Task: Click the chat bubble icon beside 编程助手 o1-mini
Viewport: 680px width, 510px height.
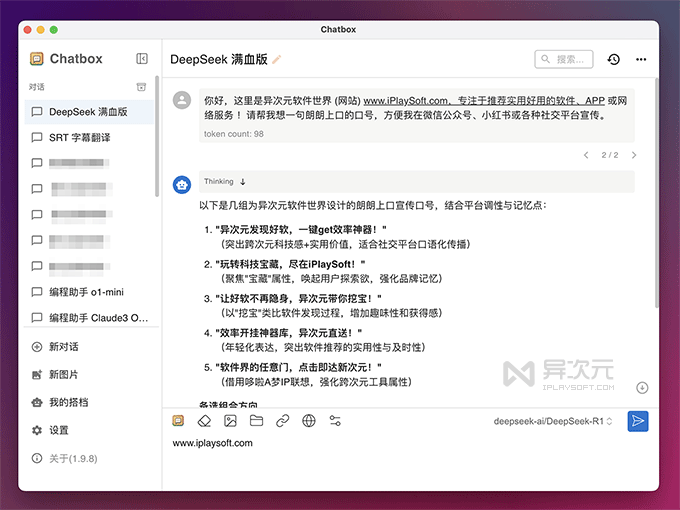Action: pos(37,292)
